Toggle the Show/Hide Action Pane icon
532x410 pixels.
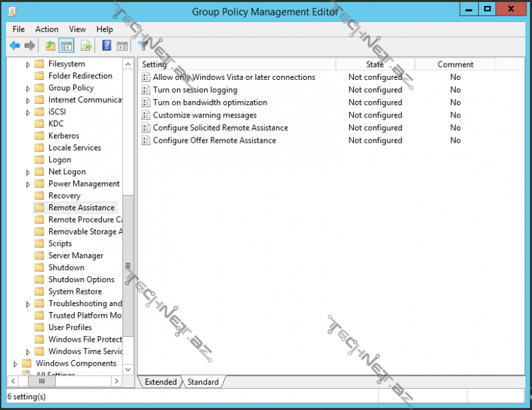point(122,46)
